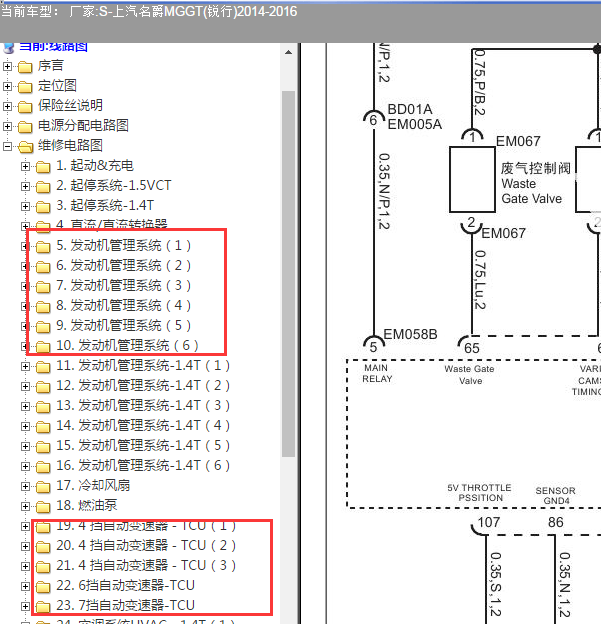Open 11. 发动机管理系统-1.4T（1）

[x=143, y=365]
